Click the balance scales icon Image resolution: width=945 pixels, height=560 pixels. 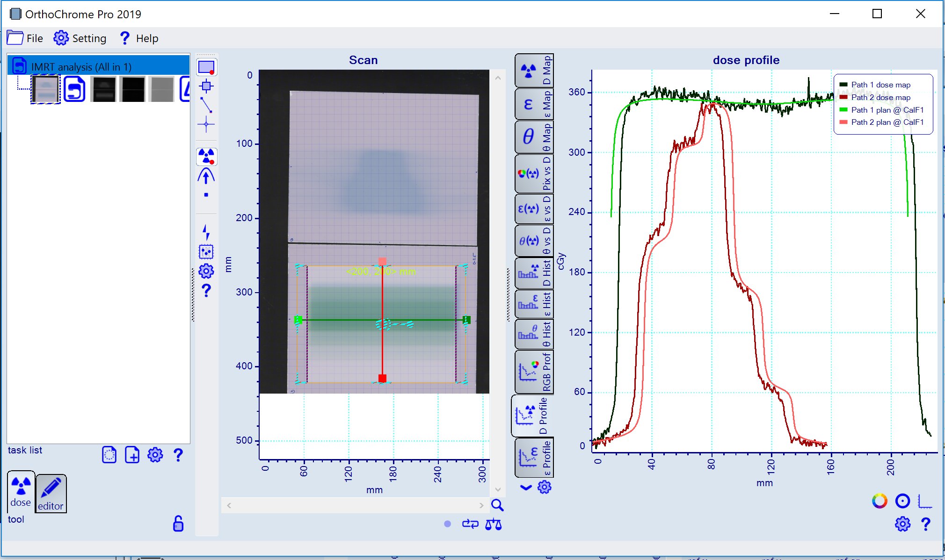tap(493, 524)
